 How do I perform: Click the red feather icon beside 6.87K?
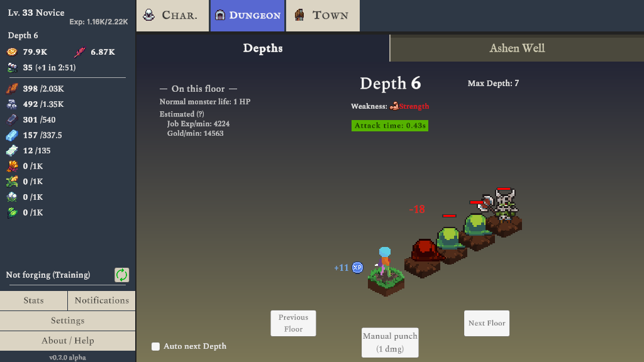80,52
